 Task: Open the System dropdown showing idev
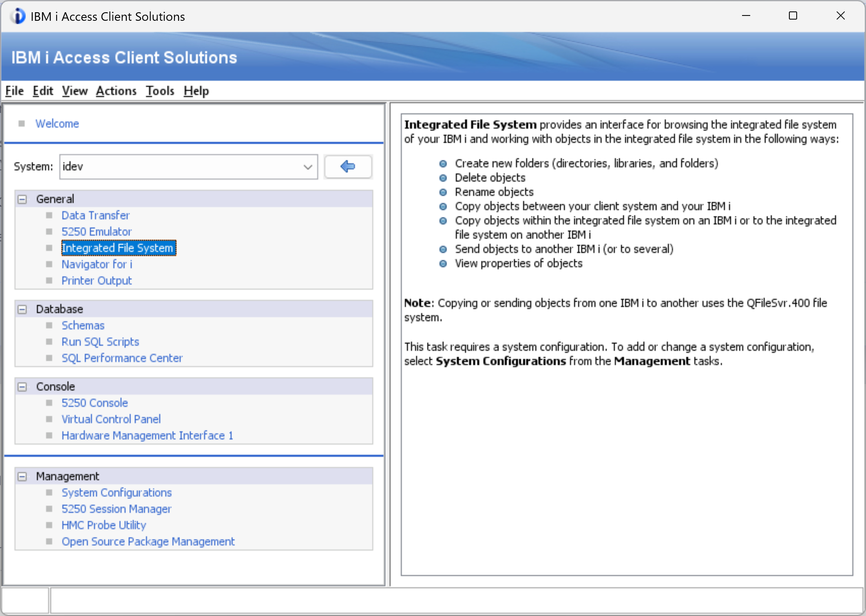[x=188, y=166]
